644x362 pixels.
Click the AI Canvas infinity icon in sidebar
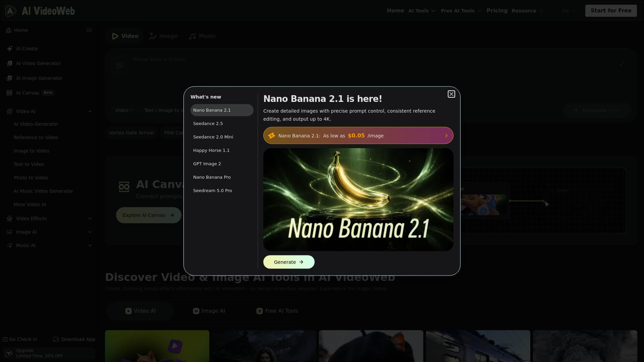coord(10,93)
